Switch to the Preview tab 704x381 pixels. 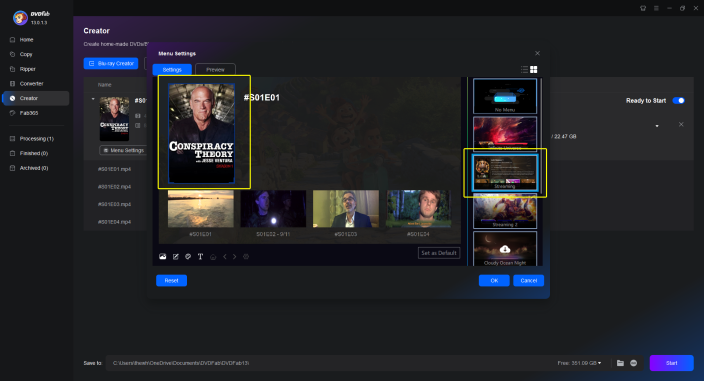[x=216, y=70]
